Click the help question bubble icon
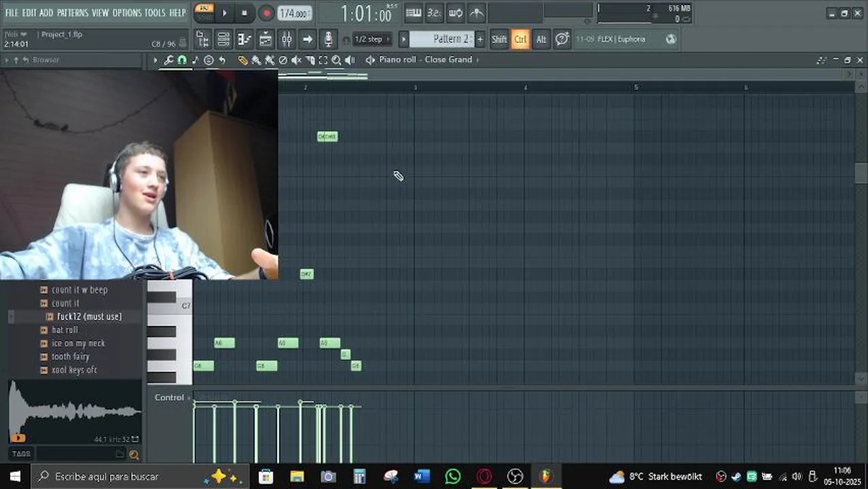Image resolution: width=868 pixels, height=489 pixels. (562, 39)
